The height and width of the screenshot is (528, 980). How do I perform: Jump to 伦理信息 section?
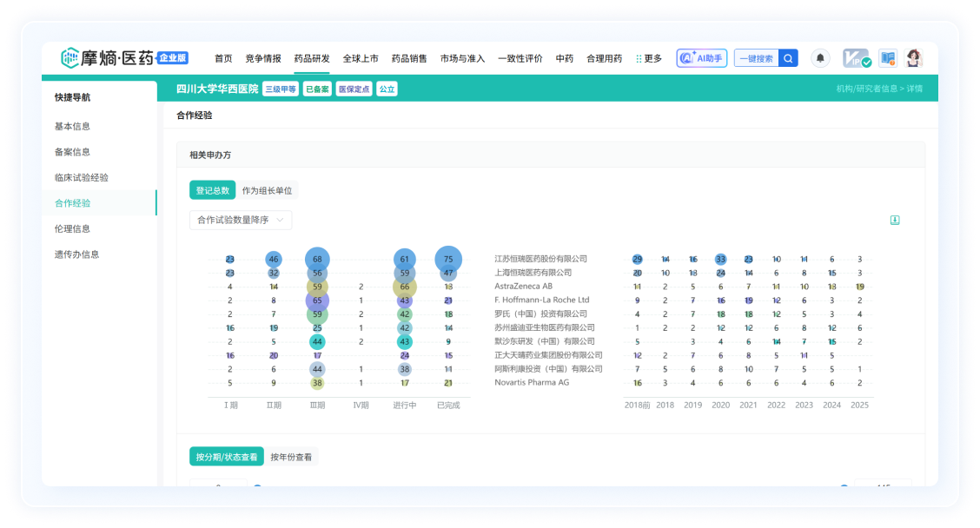[x=72, y=228]
